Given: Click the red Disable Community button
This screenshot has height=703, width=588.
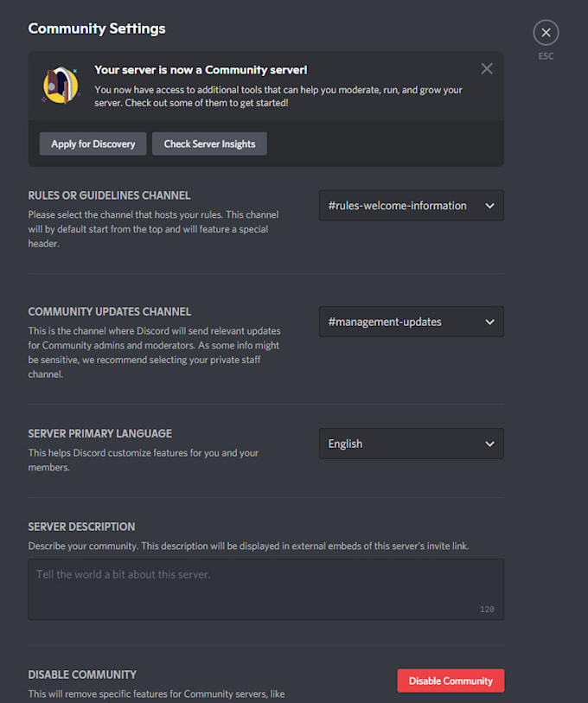Looking at the screenshot, I should (x=451, y=681).
